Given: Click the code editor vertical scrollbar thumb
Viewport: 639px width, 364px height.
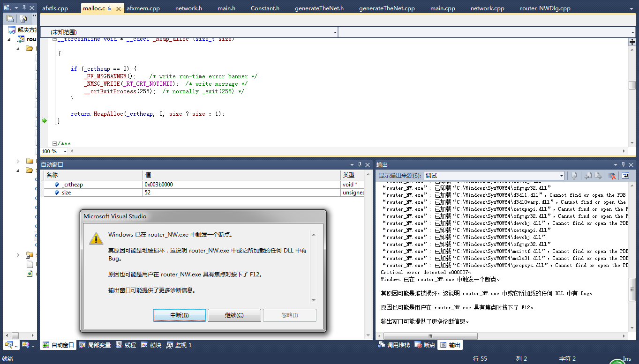Looking at the screenshot, I should 632,85.
